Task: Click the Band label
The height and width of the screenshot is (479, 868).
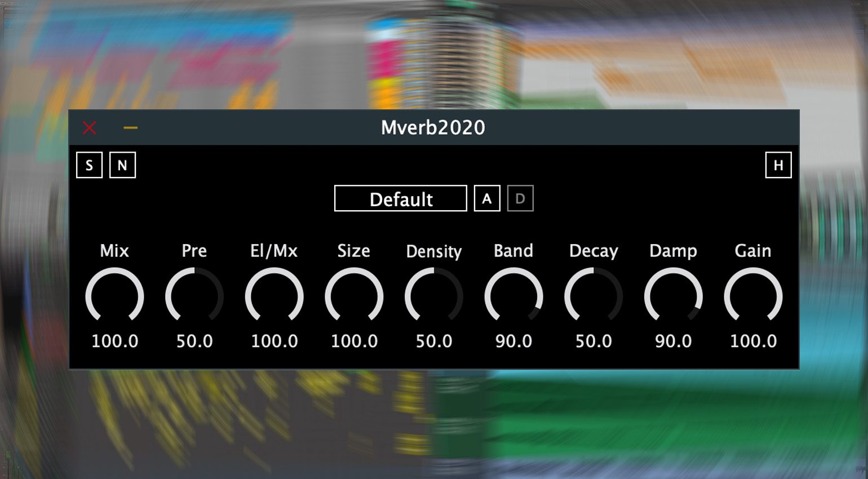Action: point(513,251)
